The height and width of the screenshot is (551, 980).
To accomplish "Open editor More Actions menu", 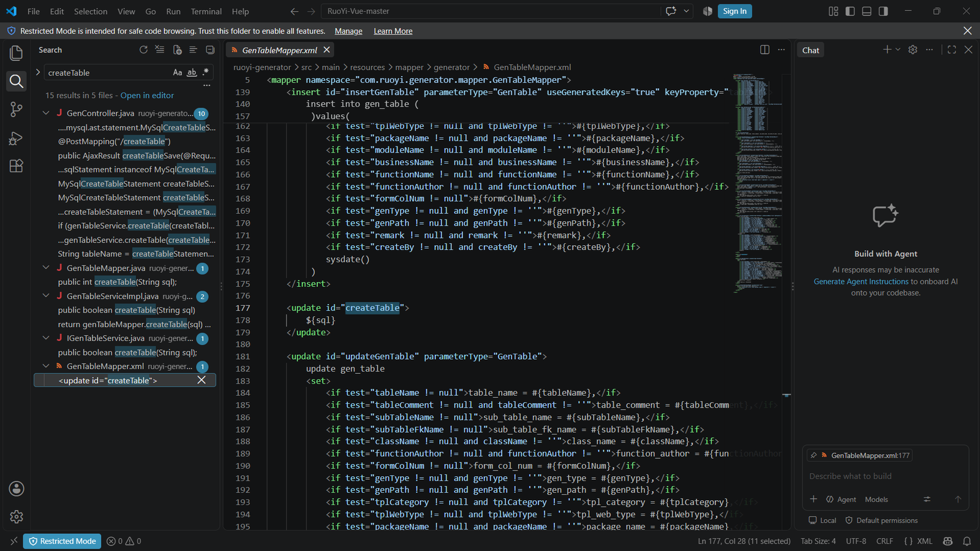I will 782,50.
